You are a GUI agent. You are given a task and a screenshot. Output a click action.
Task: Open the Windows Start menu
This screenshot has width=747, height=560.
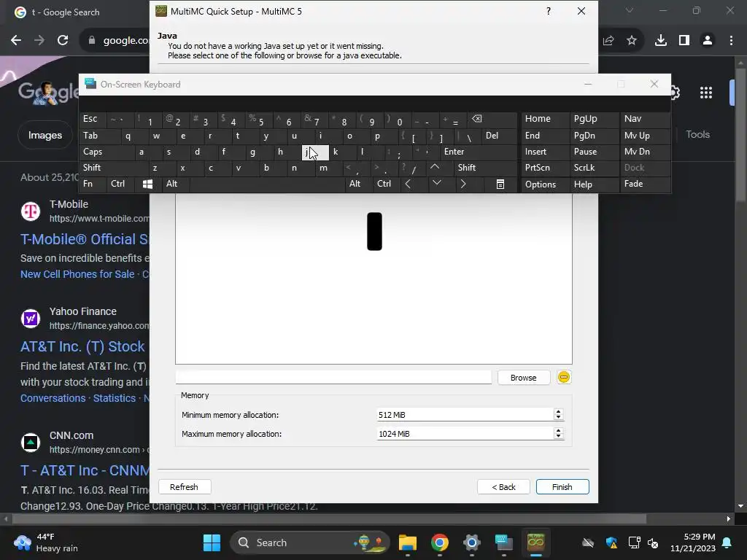tap(212, 542)
